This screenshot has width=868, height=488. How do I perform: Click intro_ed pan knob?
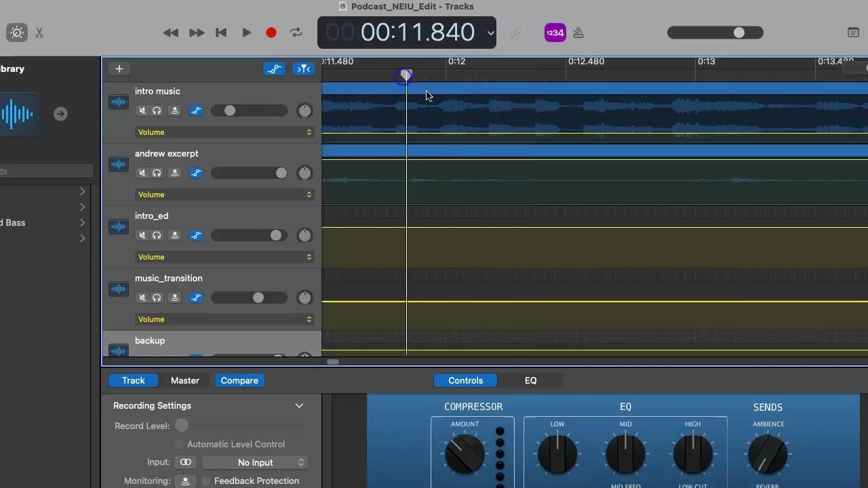304,235
